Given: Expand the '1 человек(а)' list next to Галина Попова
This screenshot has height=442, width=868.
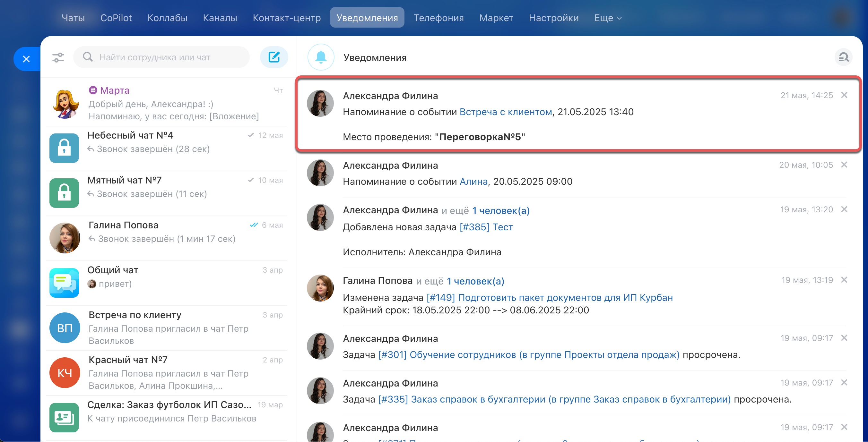Looking at the screenshot, I should [x=475, y=281].
